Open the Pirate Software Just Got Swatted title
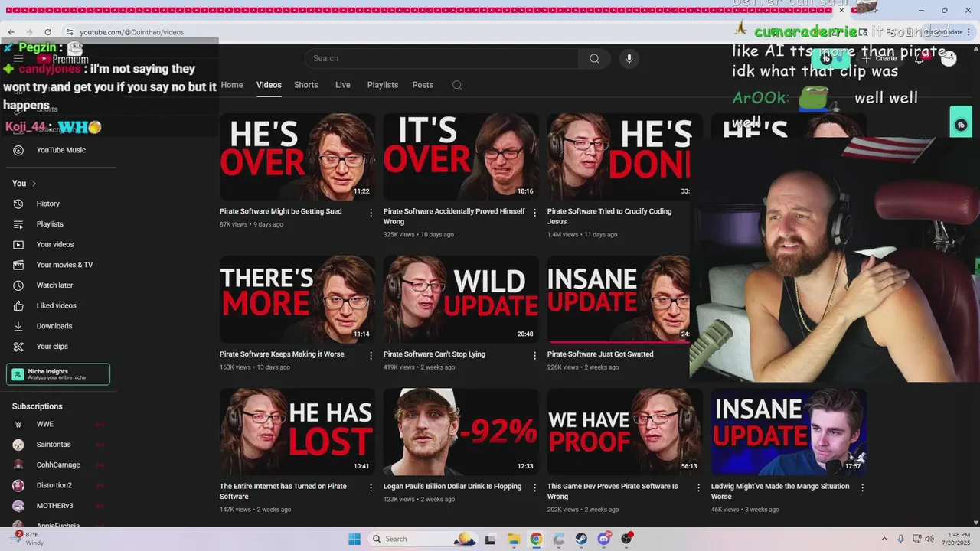This screenshot has width=980, height=551. tap(600, 354)
